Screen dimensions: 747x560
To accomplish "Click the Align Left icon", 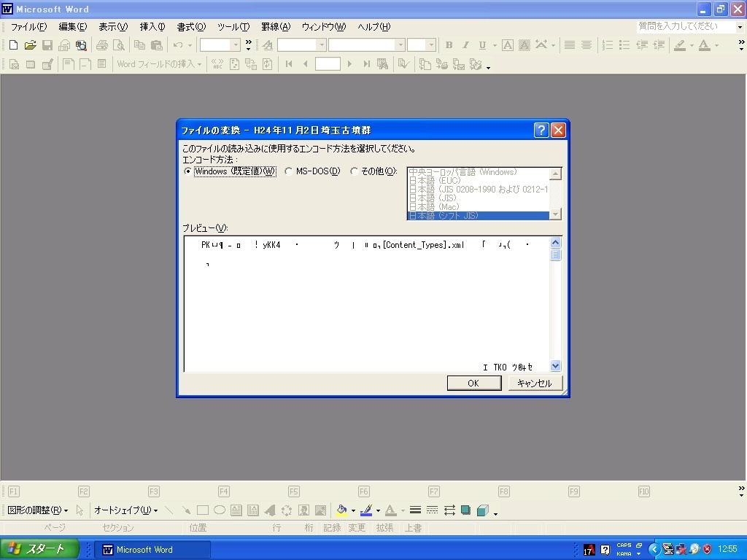I will pyautogui.click(x=569, y=45).
